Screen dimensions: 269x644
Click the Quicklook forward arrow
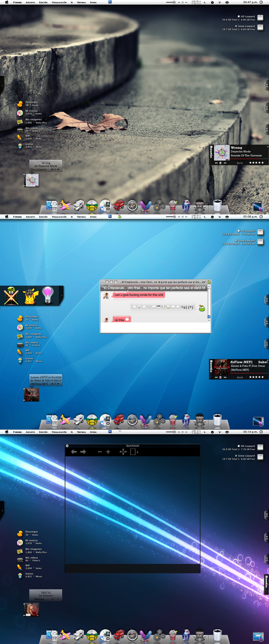coord(83,451)
